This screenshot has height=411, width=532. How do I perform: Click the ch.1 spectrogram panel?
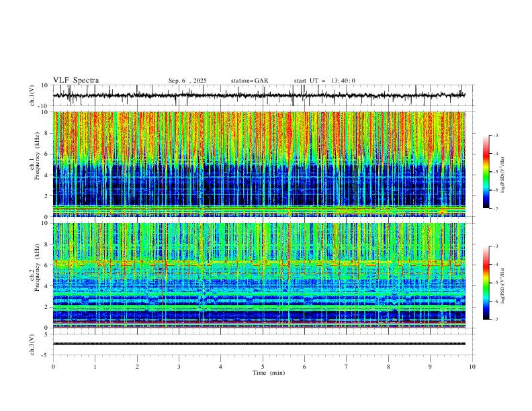point(259,164)
